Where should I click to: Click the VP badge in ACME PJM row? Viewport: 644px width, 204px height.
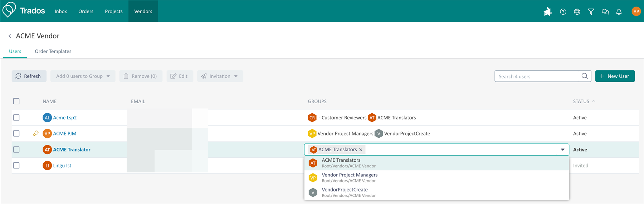coord(312,133)
